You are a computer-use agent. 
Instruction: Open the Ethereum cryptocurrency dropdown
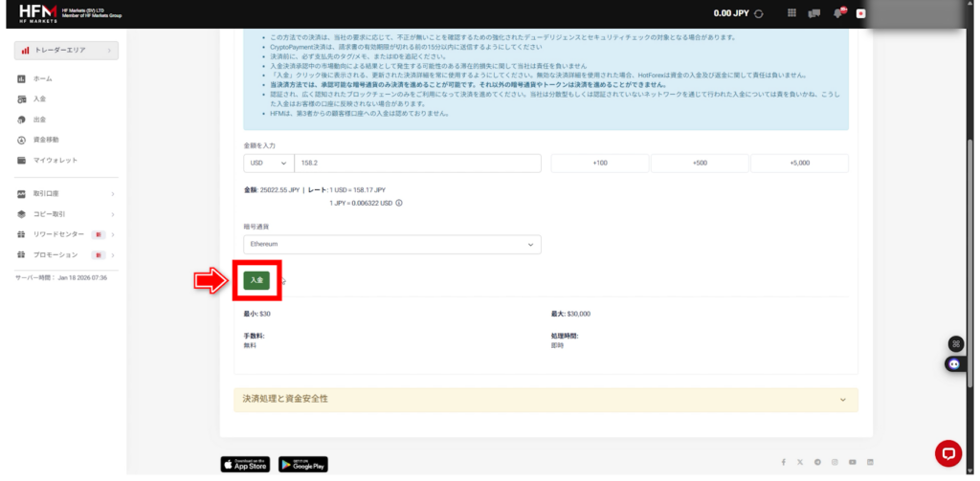[x=392, y=245]
